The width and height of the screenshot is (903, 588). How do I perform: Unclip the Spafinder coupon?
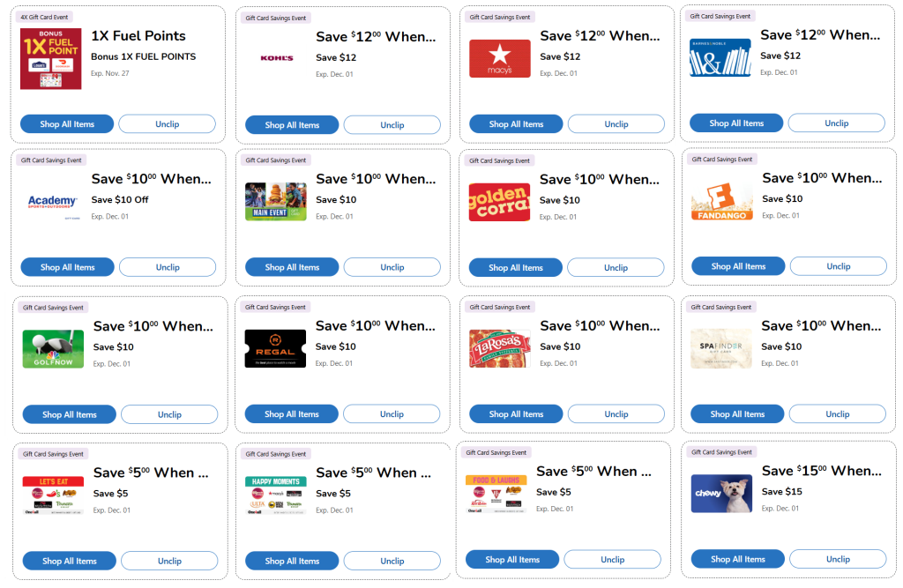[837, 413]
